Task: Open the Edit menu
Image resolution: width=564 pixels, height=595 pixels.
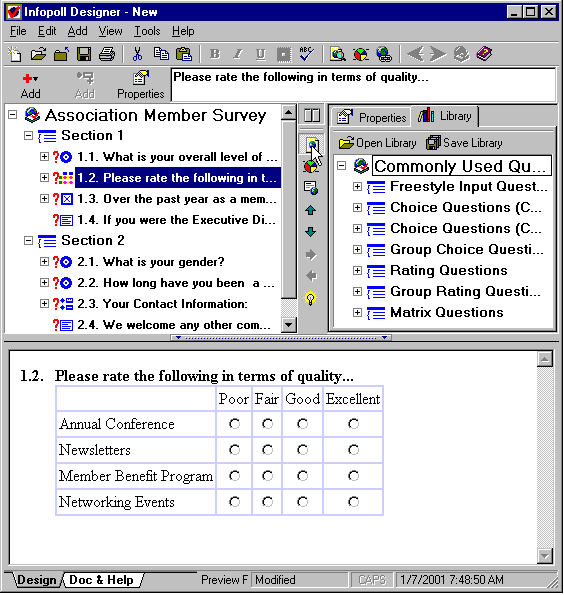Action: pos(47,31)
